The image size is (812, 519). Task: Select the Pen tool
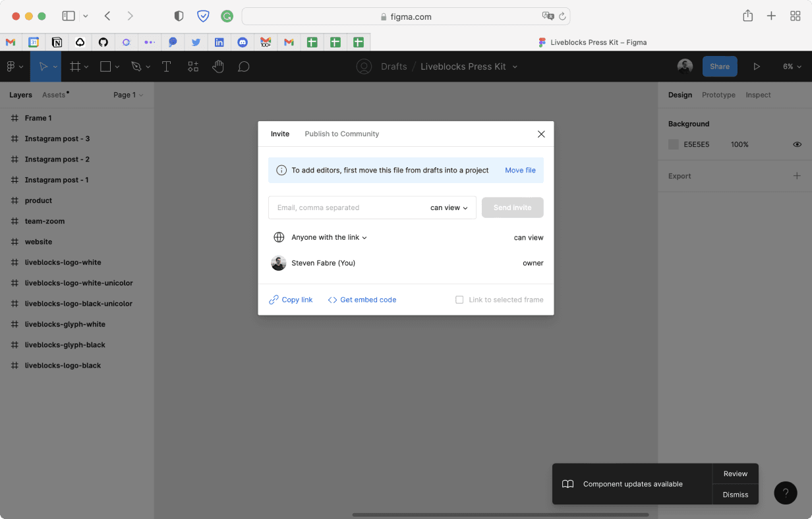click(136, 66)
